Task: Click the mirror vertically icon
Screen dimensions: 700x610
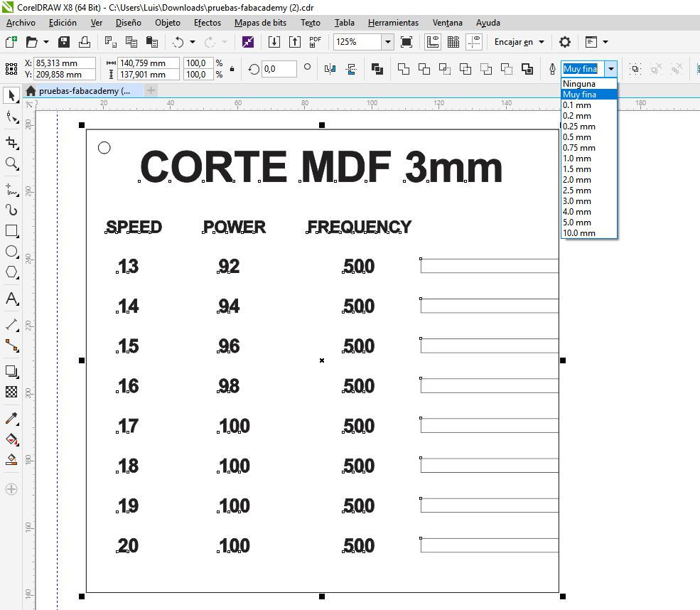Action: [x=351, y=69]
